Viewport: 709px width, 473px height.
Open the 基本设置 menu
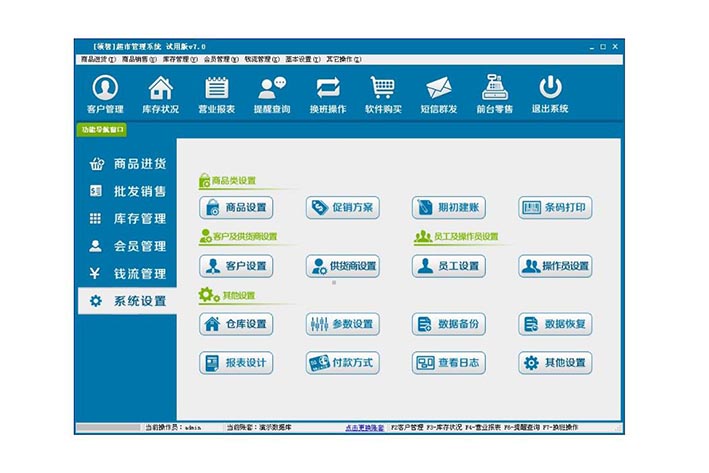[303, 59]
